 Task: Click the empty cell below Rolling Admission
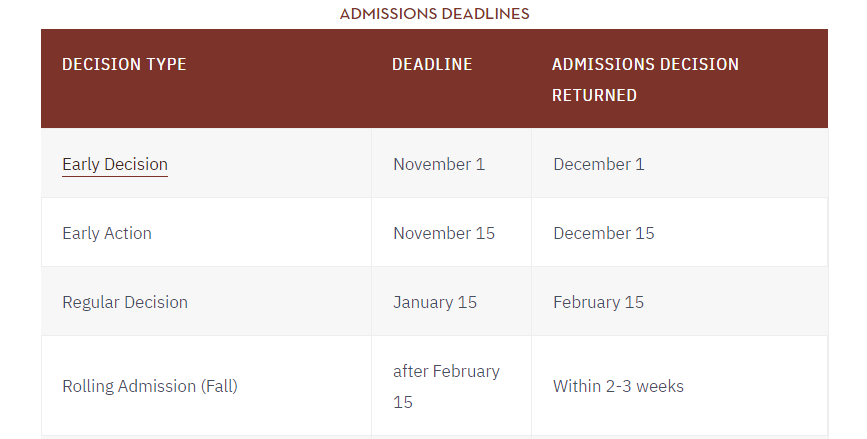tap(206, 436)
